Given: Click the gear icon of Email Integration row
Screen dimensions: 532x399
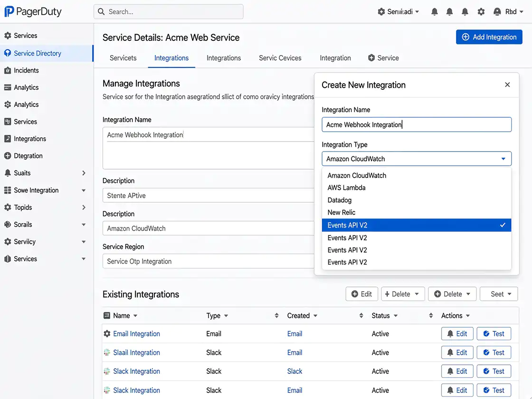Looking at the screenshot, I should pos(107,333).
